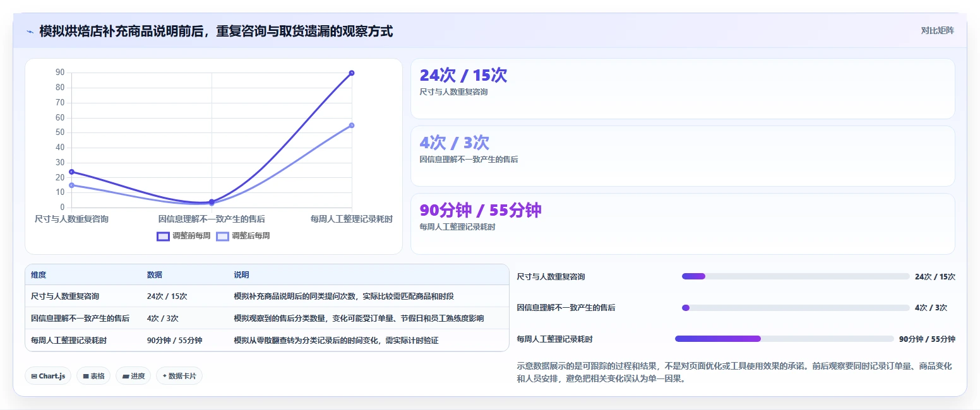Click the y-axis label 90

pos(60,73)
